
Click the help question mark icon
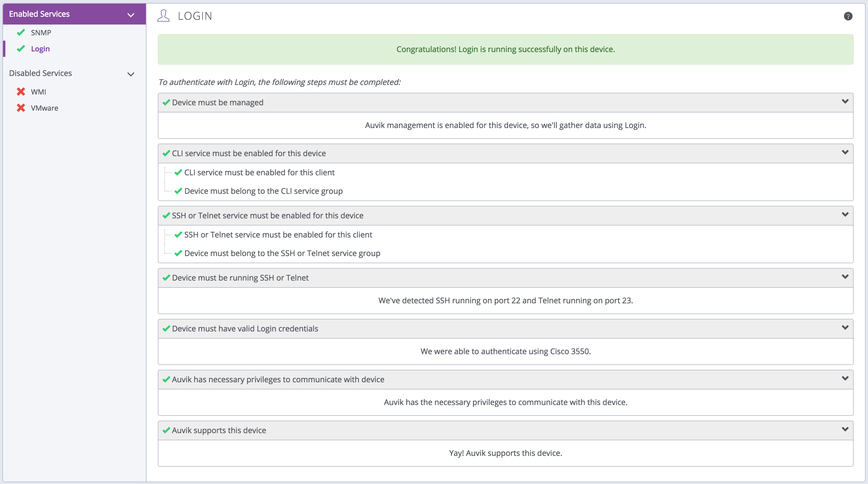pos(848,16)
